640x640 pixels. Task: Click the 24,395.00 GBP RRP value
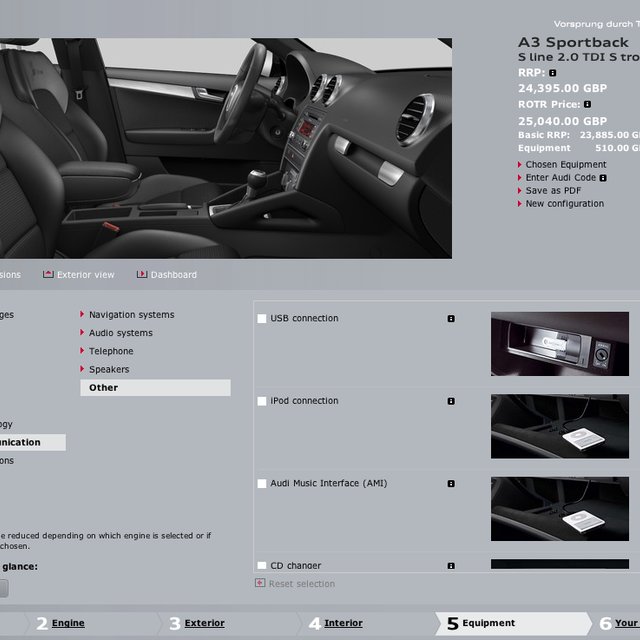[562, 88]
